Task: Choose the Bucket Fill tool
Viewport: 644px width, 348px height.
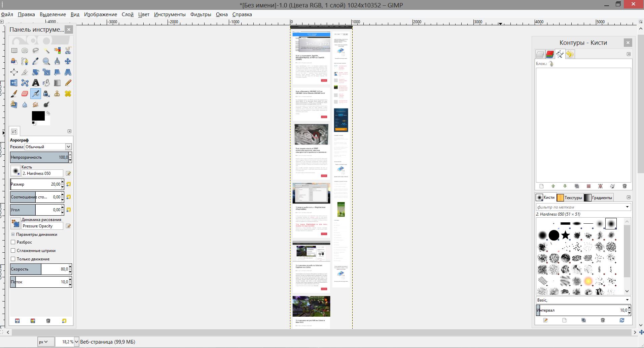Action: point(46,83)
